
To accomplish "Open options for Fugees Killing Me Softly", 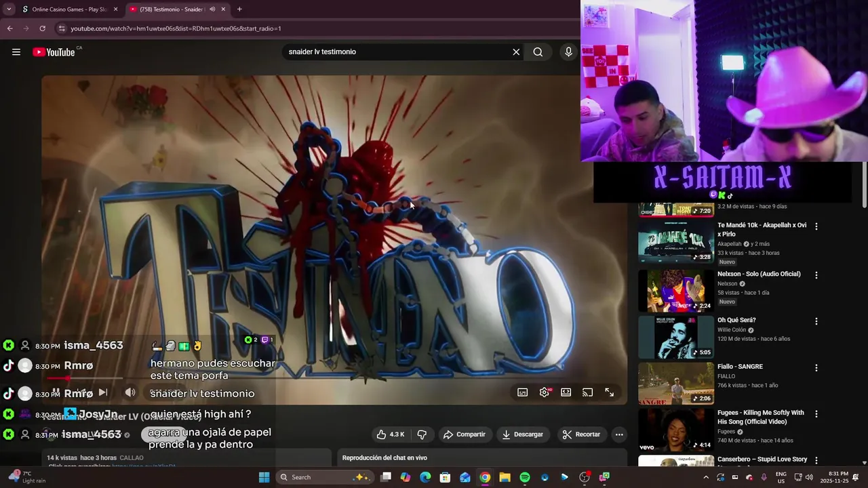I will 816,414.
